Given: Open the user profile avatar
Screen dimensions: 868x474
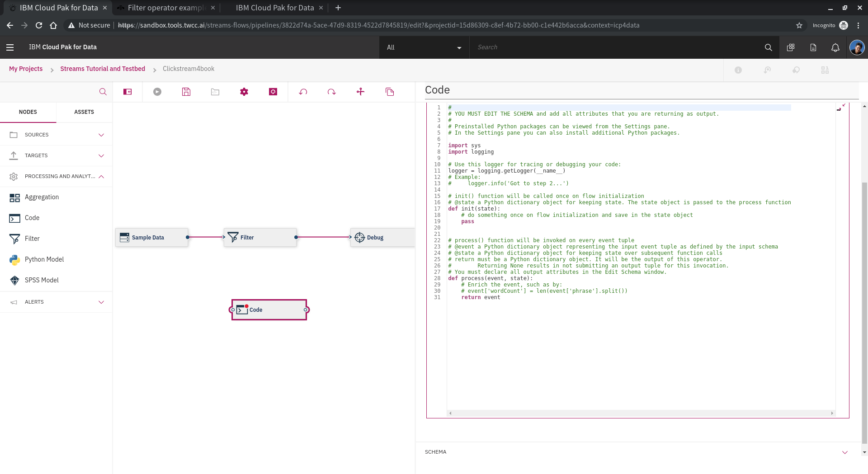Looking at the screenshot, I should point(857,47).
